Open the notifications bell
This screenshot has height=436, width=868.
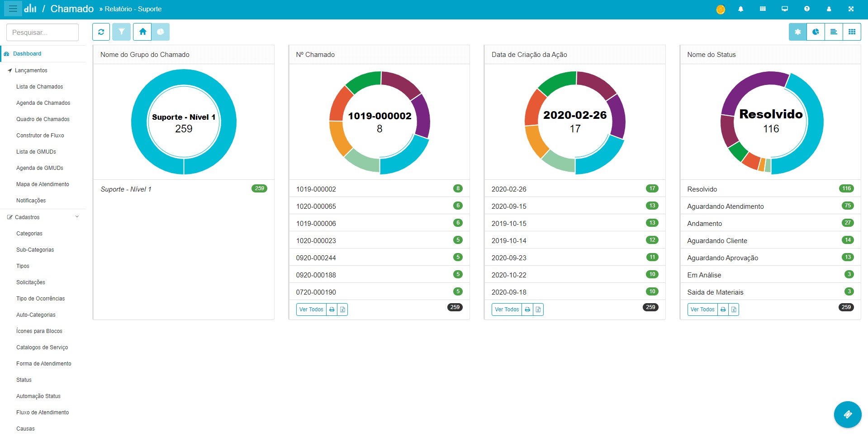click(x=740, y=9)
